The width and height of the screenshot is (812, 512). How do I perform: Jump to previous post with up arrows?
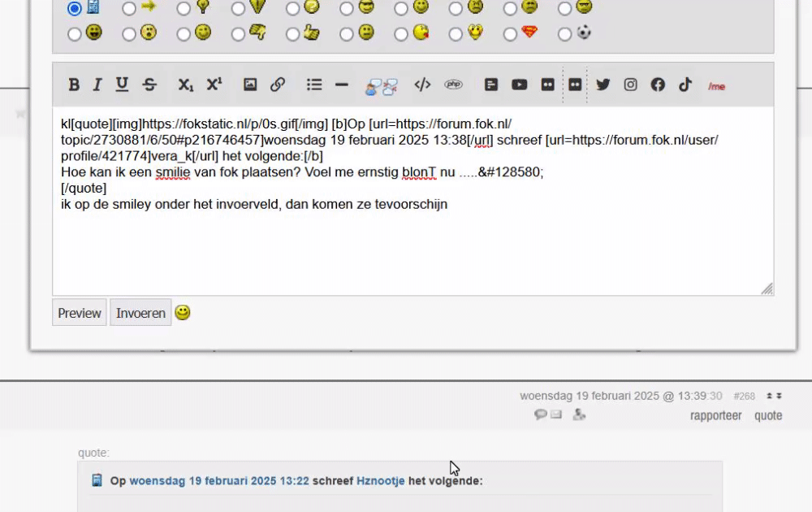click(769, 396)
